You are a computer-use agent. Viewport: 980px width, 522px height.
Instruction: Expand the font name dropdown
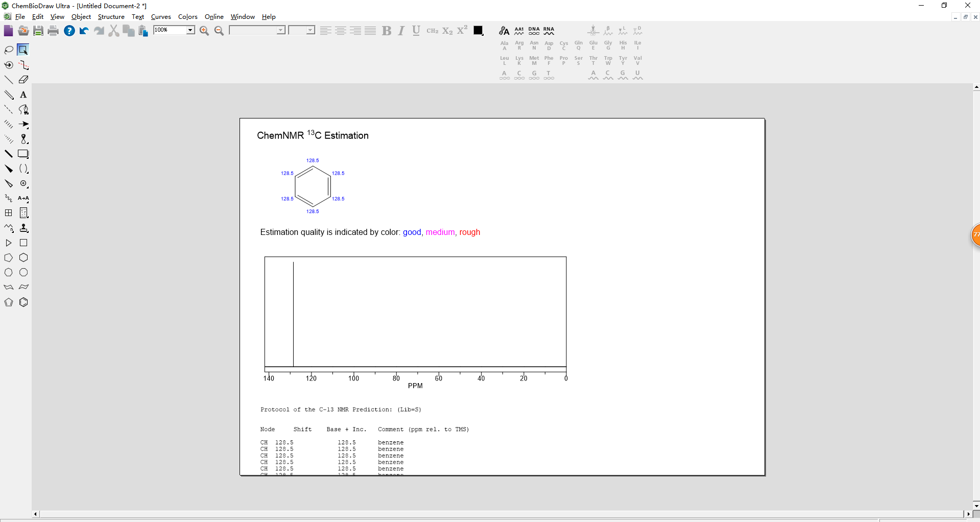(x=281, y=31)
